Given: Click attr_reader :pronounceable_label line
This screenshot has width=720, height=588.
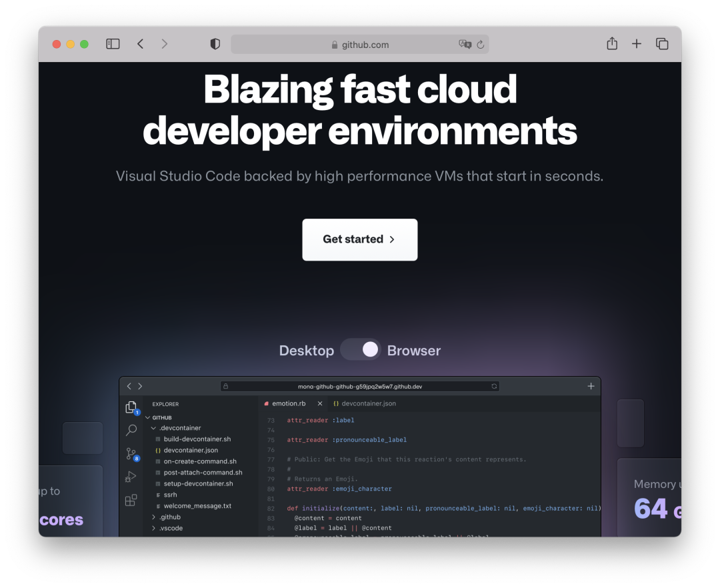Looking at the screenshot, I should pyautogui.click(x=347, y=440).
